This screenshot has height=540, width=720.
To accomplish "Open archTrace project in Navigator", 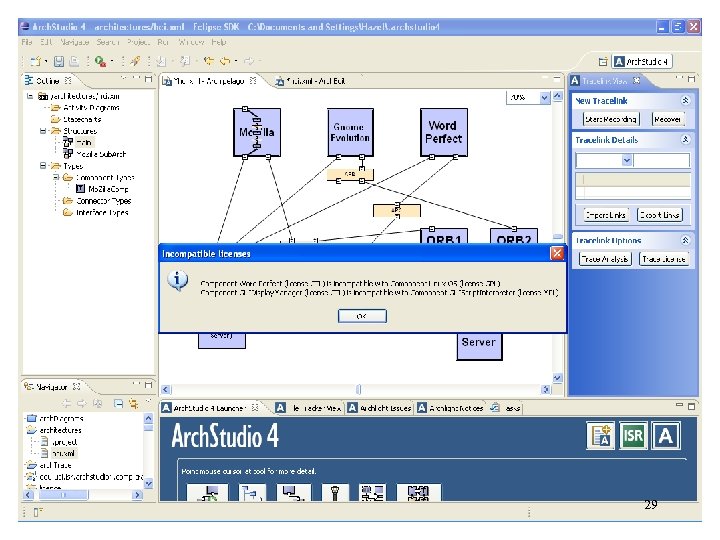I will (x=55, y=465).
